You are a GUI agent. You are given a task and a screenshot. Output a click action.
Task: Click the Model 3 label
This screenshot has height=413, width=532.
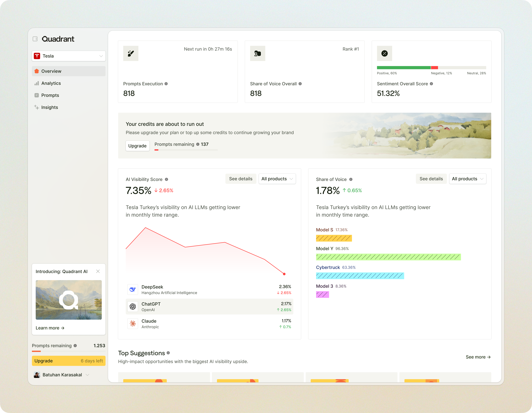pyautogui.click(x=324, y=286)
